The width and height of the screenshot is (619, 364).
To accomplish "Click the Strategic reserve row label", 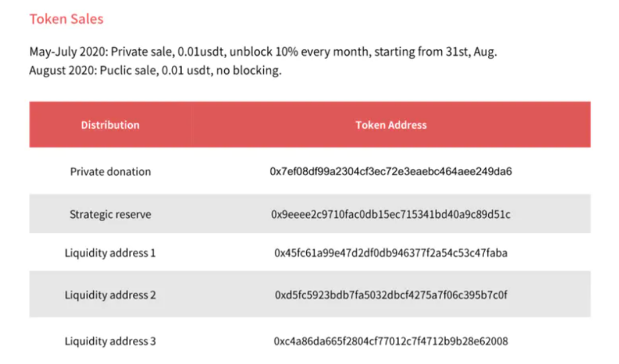I will [110, 214].
